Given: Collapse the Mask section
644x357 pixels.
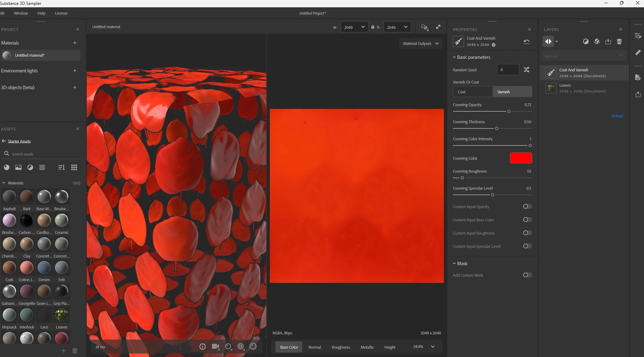Looking at the screenshot, I should point(454,263).
